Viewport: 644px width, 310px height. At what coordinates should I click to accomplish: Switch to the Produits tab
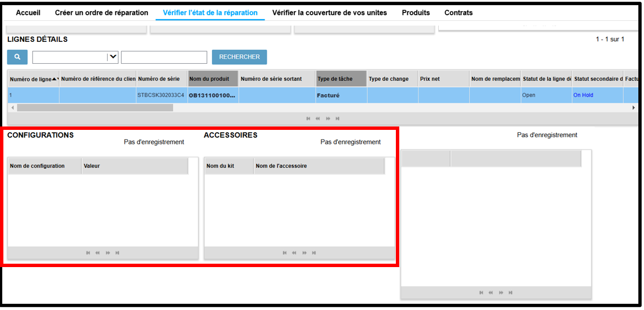coord(416,13)
